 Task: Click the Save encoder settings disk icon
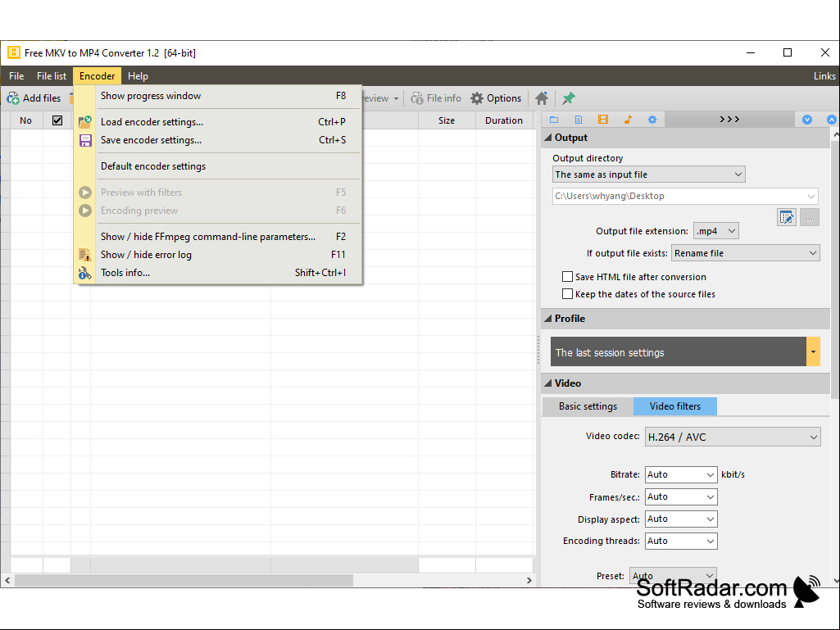click(x=85, y=140)
